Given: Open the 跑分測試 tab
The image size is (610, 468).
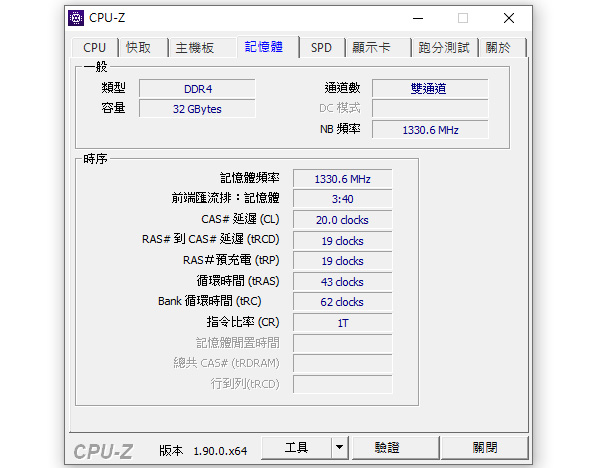Looking at the screenshot, I should coord(444,48).
